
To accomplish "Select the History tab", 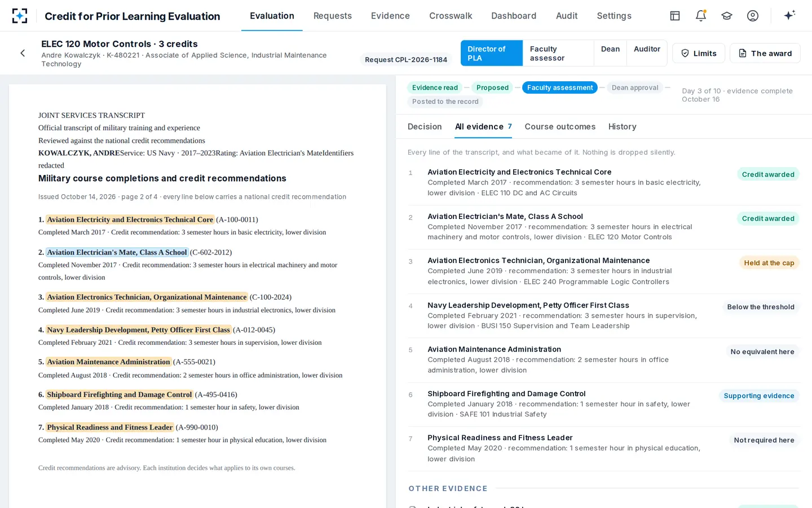I will 623,126.
